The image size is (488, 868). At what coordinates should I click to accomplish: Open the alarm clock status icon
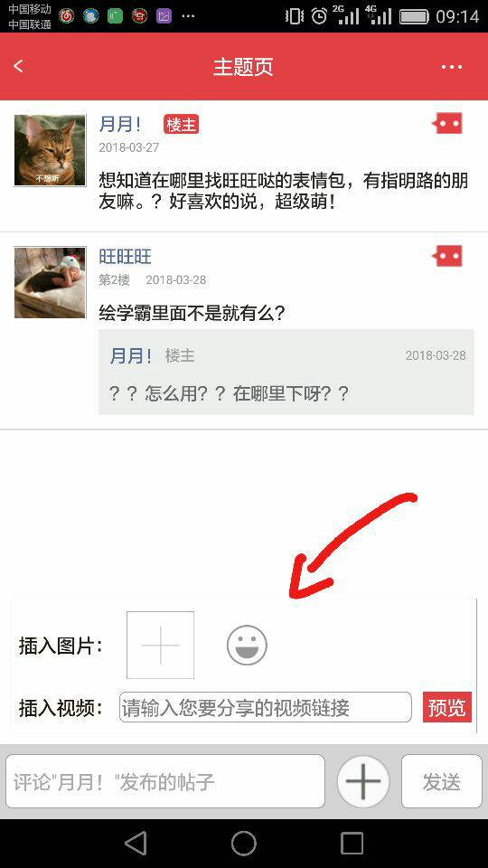(319, 16)
